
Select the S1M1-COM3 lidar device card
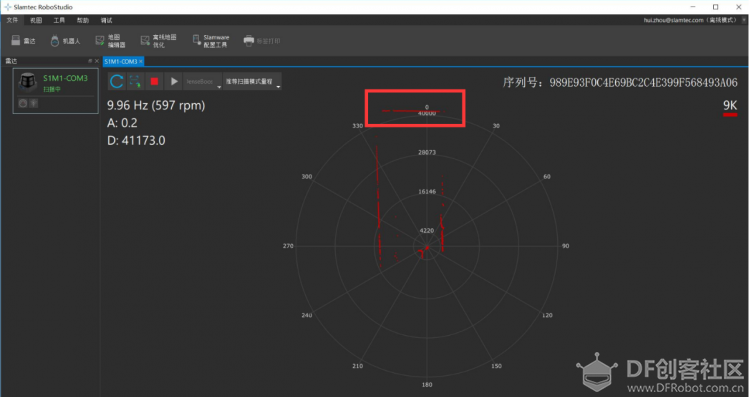[55, 91]
